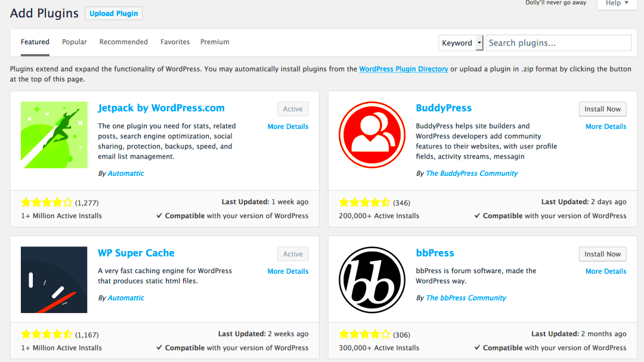
Task: Click the bbPress black logo icon
Action: (x=372, y=280)
